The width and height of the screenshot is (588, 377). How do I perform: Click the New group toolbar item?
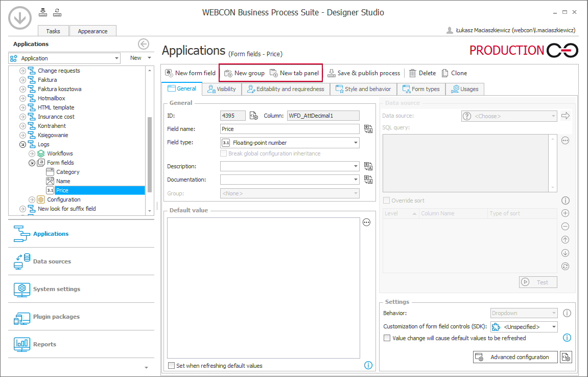point(244,73)
